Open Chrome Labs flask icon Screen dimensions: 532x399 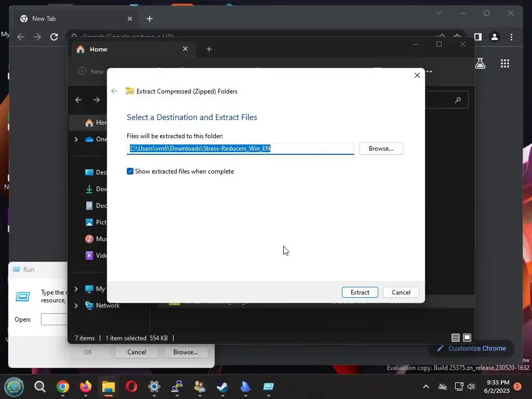480,63
